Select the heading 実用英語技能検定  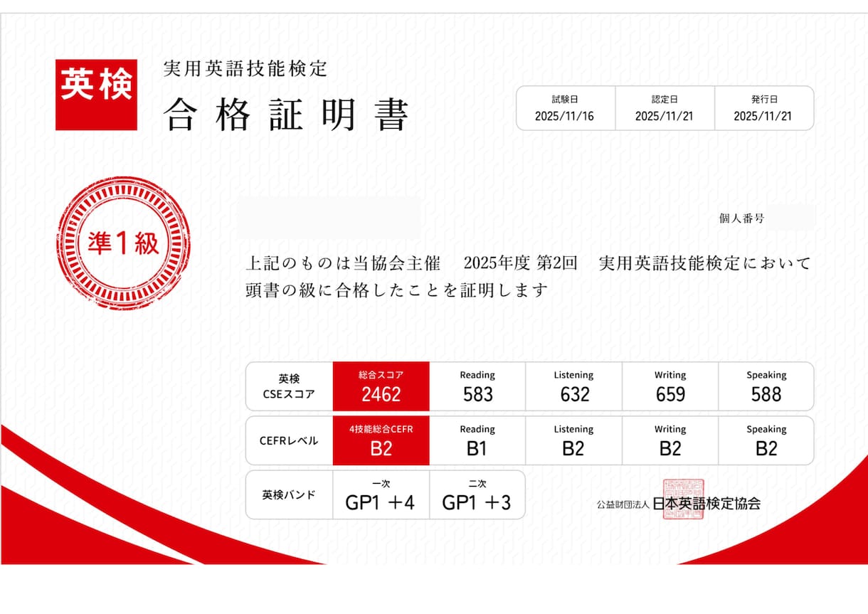(245, 69)
